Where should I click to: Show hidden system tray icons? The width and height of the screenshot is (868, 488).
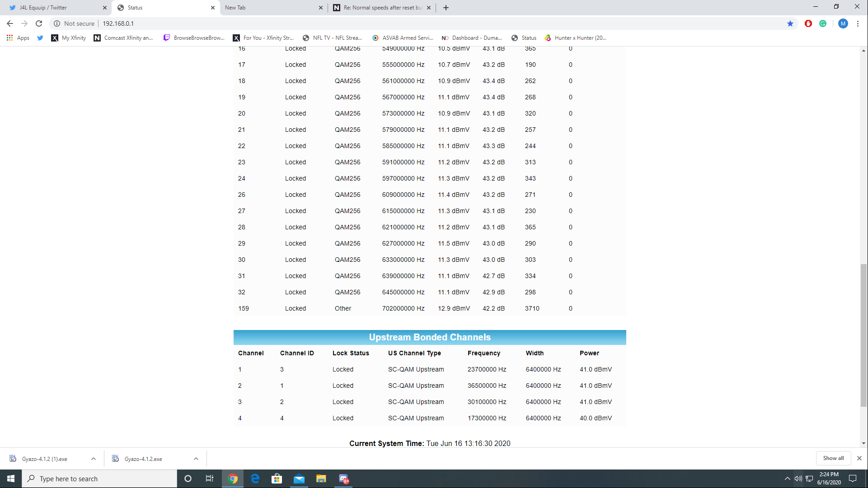(787, 479)
